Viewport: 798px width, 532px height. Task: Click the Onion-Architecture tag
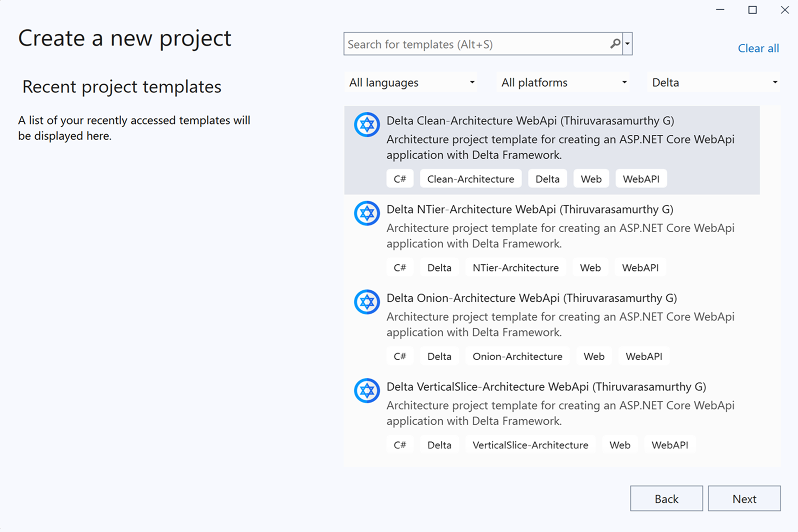[517, 357]
